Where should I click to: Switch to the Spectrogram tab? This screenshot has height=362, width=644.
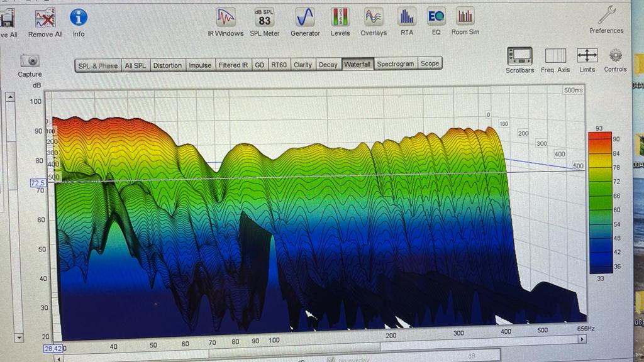(x=396, y=64)
